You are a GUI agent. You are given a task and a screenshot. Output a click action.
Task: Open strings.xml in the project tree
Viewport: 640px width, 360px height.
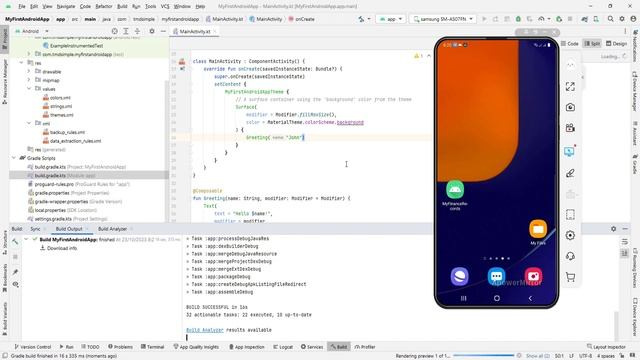(x=61, y=107)
